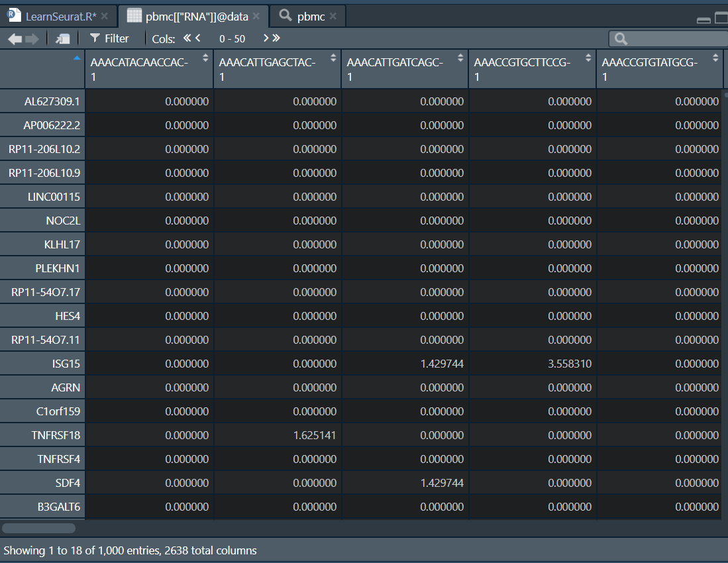
Task: Go to next columns single-right arrow
Action: (266, 38)
